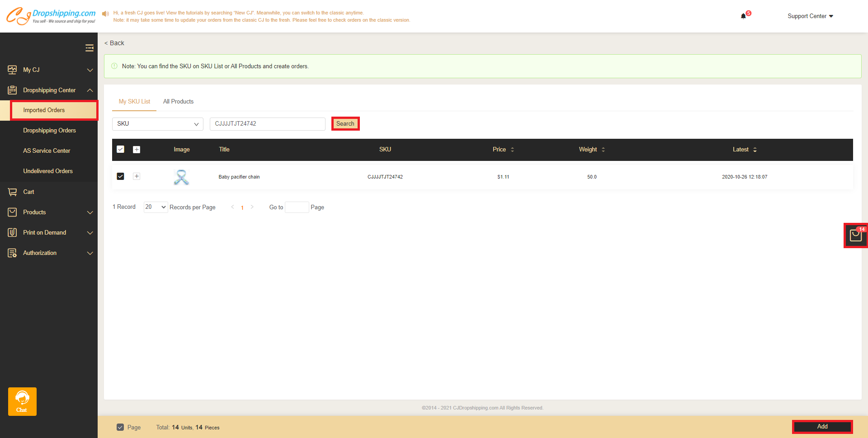Click the Dropshipping Center icon
The width and height of the screenshot is (868, 438).
point(12,90)
